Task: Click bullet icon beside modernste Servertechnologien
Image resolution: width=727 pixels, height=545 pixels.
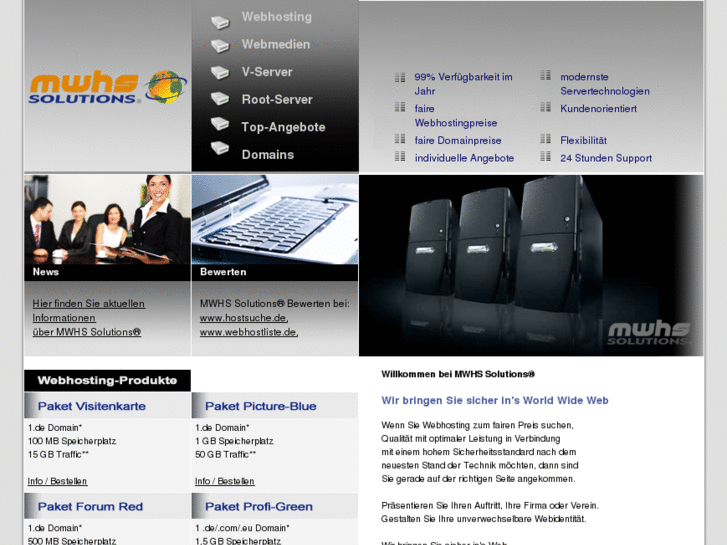Action: coord(545,75)
